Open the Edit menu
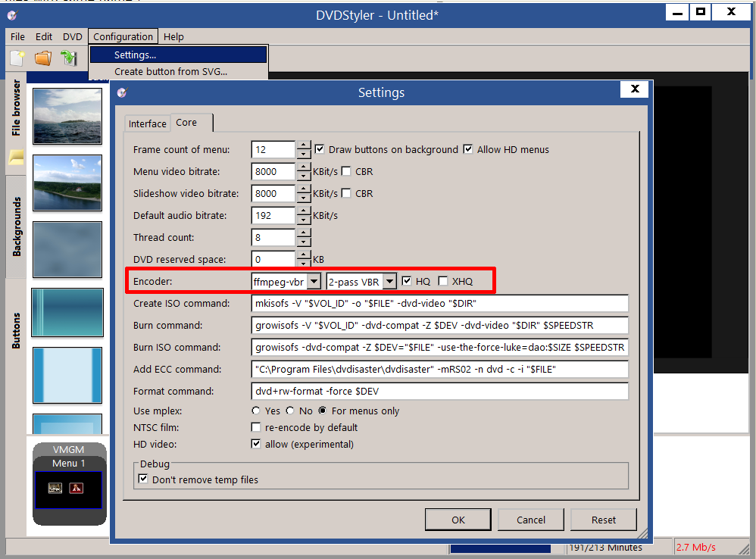 (43, 36)
